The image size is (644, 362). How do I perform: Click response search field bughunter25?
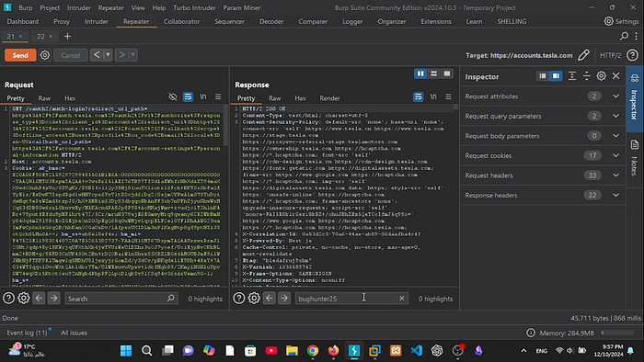coord(351,299)
